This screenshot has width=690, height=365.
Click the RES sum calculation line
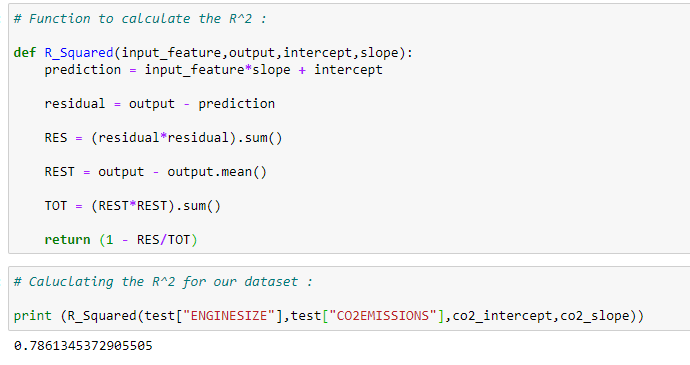pos(163,138)
